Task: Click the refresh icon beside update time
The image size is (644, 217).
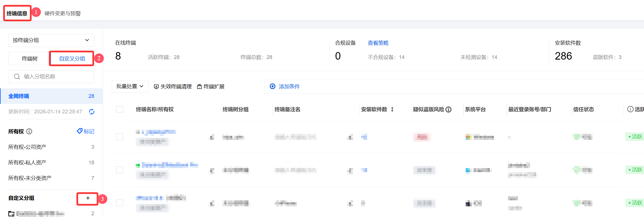Action: (x=92, y=112)
